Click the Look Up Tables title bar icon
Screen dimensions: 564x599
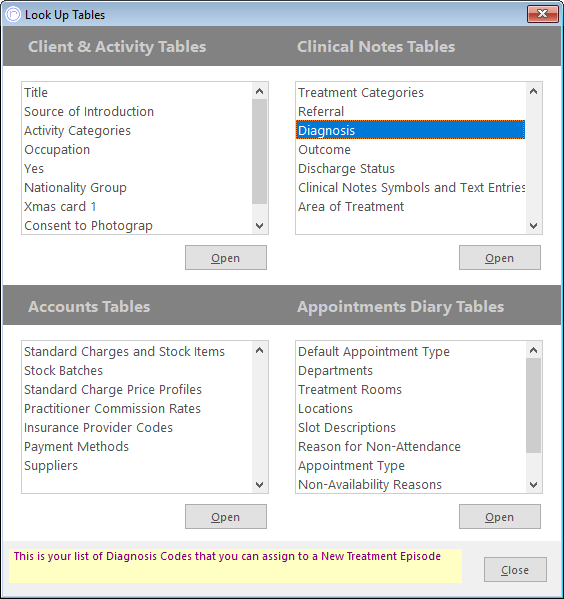click(13, 15)
